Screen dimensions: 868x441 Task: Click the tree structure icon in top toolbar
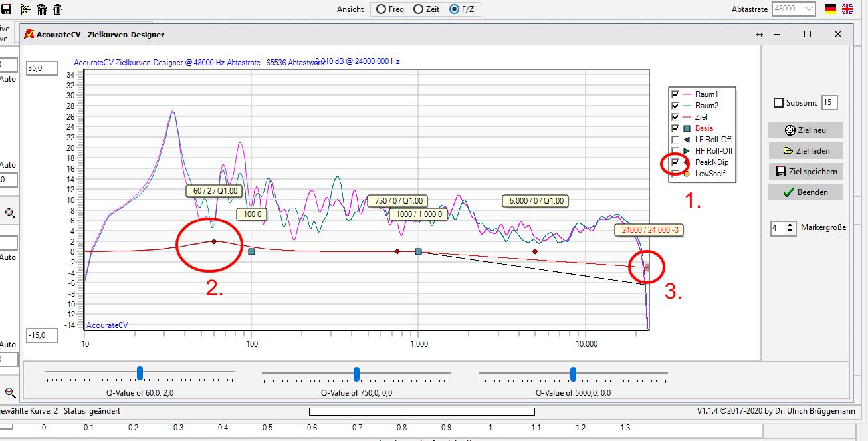25,9
